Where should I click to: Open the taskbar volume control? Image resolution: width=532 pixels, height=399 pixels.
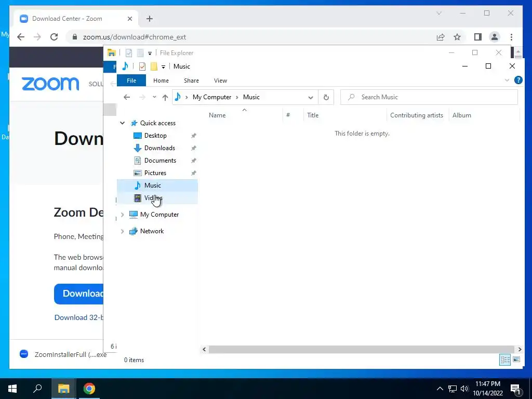[464, 389]
